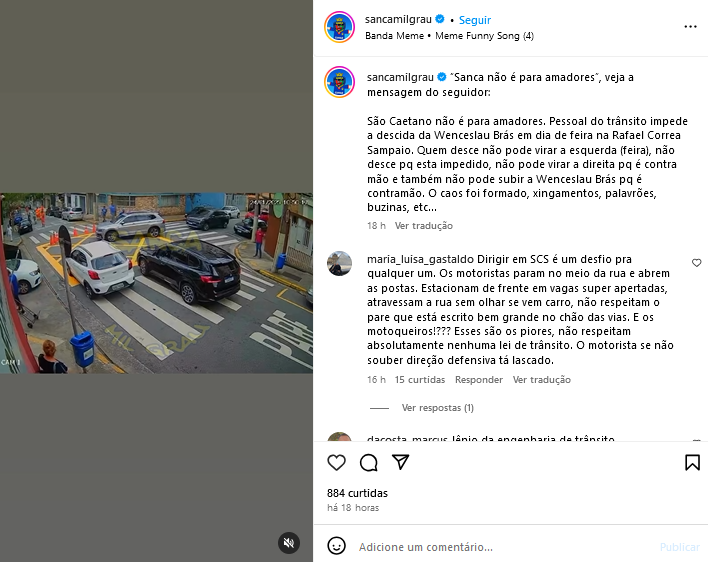Open sancamilgrau avatar beside caption
The width and height of the screenshot is (708, 562).
[x=340, y=82]
